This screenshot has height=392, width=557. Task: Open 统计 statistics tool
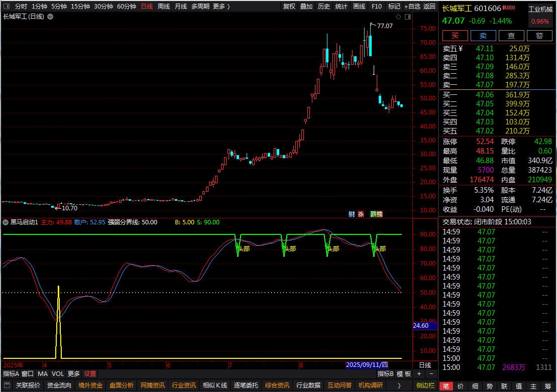coord(341,6)
